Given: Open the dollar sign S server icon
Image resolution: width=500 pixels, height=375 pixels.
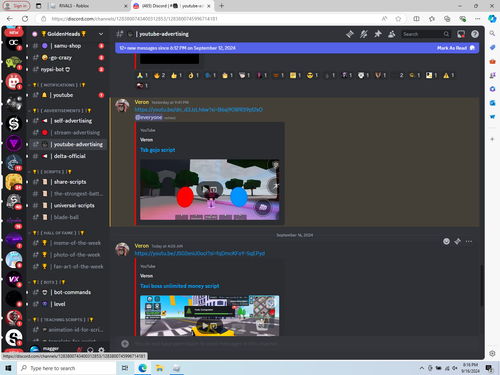Looking at the screenshot, I should (x=14, y=124).
